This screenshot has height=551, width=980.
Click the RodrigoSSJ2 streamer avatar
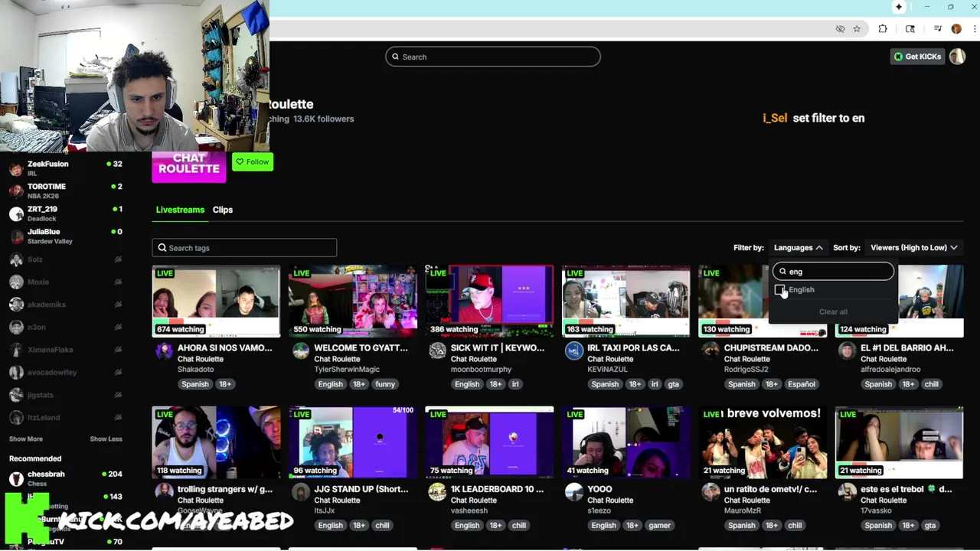[x=710, y=351]
